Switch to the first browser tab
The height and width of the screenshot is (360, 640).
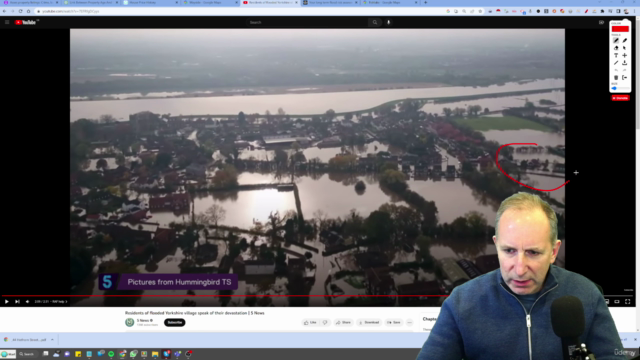click(31, 2)
